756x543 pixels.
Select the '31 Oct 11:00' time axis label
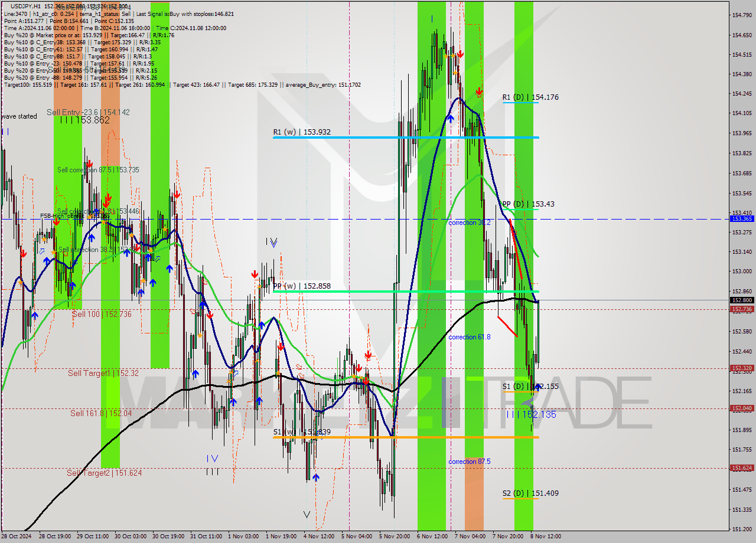(x=206, y=537)
